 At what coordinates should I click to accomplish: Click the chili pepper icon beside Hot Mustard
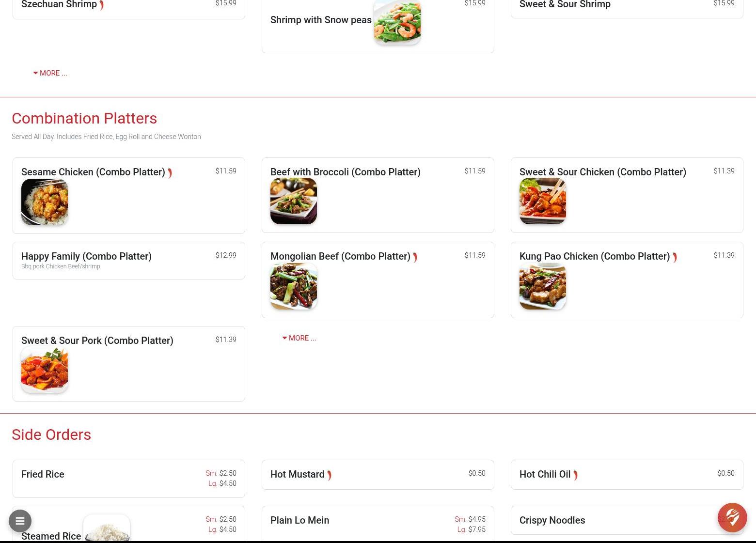click(x=330, y=475)
